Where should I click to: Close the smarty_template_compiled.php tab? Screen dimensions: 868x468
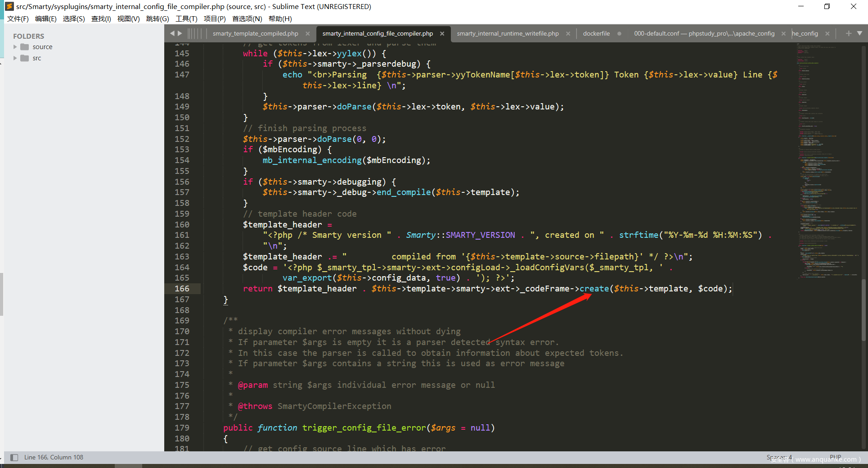tap(308, 34)
